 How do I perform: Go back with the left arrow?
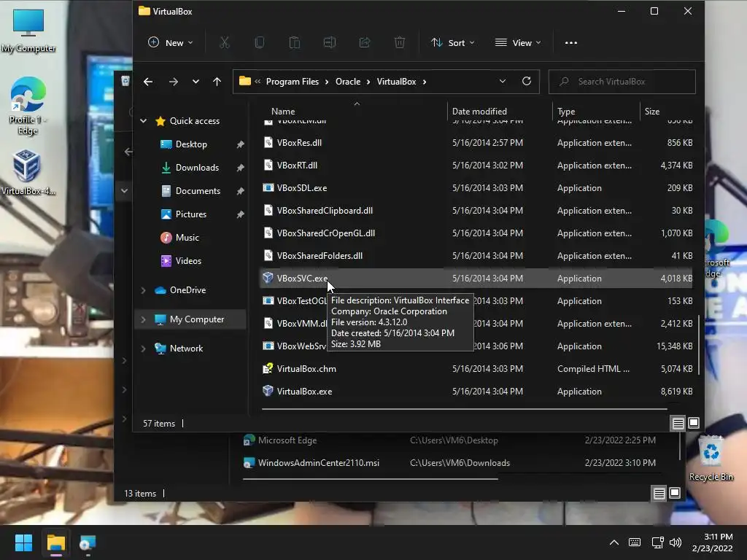click(148, 82)
